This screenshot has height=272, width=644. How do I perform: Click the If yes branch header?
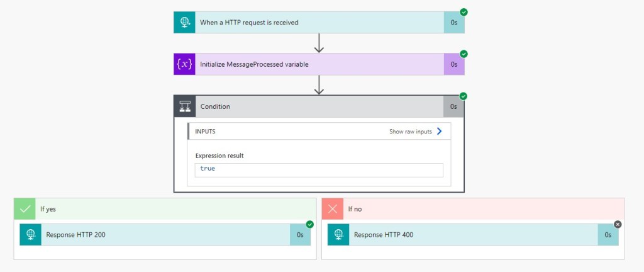(x=176, y=209)
